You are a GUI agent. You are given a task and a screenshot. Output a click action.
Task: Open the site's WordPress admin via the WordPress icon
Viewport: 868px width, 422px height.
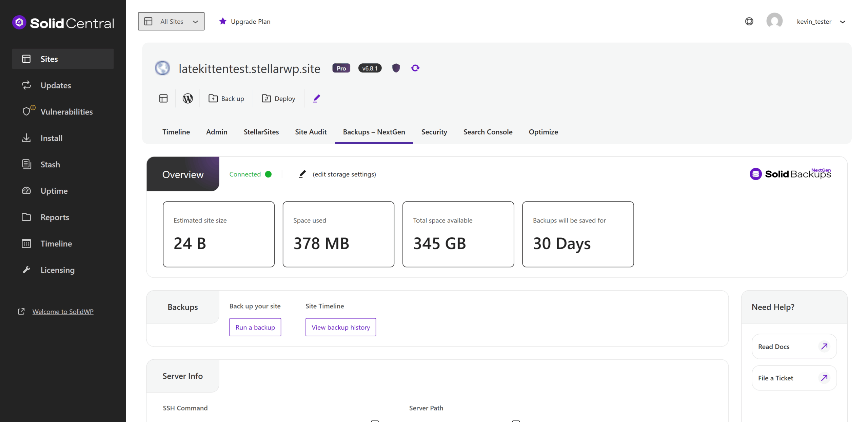click(188, 98)
